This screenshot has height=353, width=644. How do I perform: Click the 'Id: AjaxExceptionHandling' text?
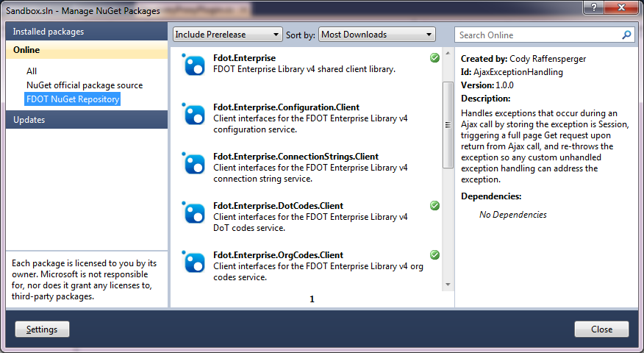512,72
